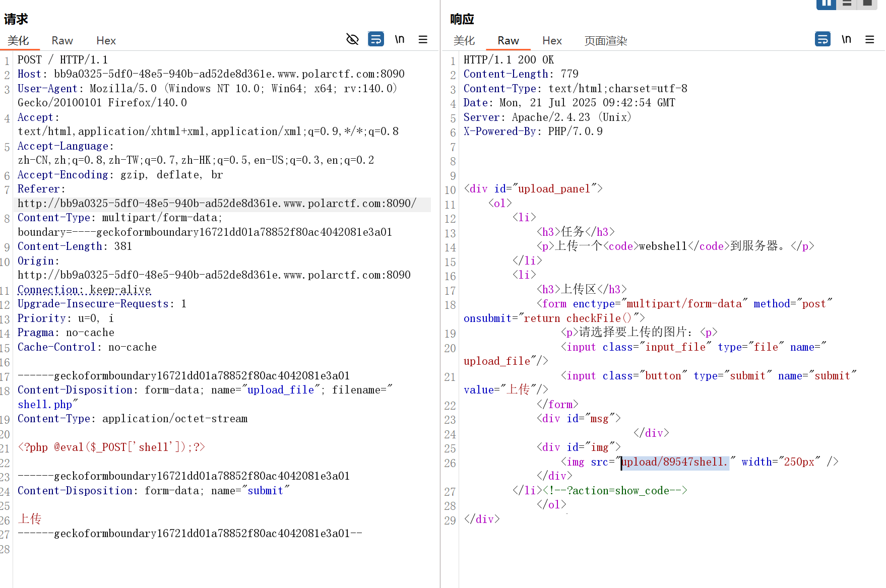Image resolution: width=886 pixels, height=588 pixels.
Task: Click the Date header in the response
Action: tap(569, 103)
